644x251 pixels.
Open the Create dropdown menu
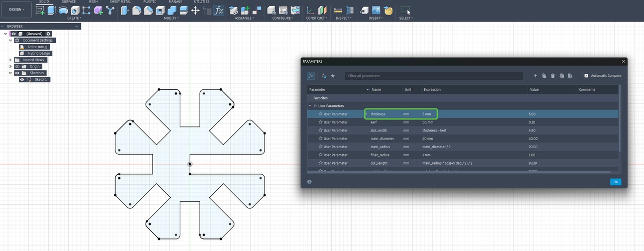point(74,18)
